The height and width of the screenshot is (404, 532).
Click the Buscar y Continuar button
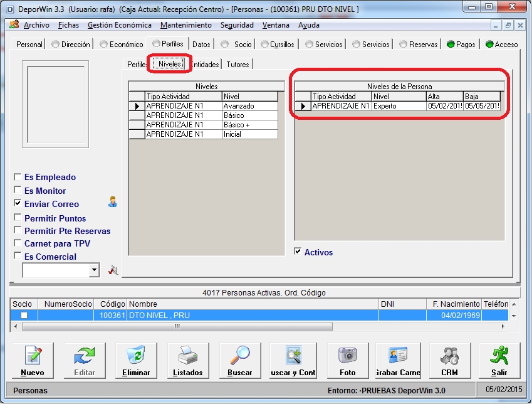click(293, 361)
